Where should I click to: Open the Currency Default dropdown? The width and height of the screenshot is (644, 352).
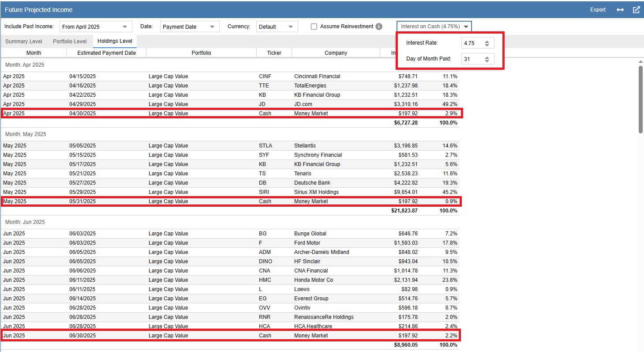click(x=277, y=26)
